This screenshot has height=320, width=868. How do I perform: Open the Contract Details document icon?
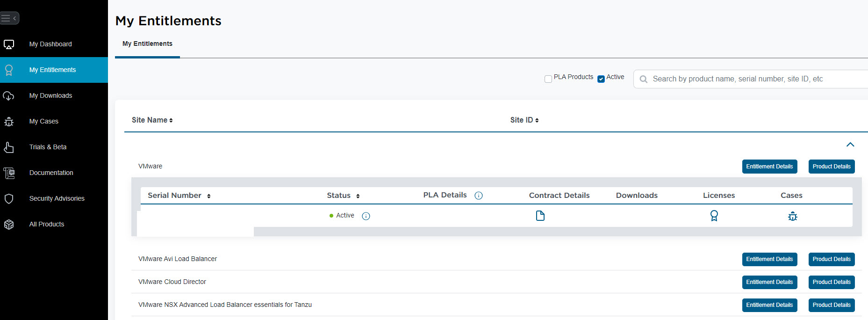tap(540, 216)
